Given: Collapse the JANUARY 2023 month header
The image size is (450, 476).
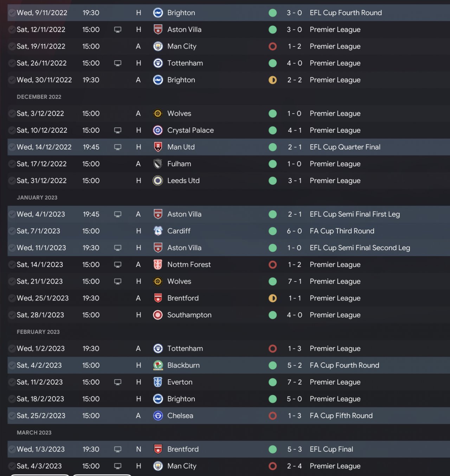Looking at the screenshot, I should click(37, 198).
